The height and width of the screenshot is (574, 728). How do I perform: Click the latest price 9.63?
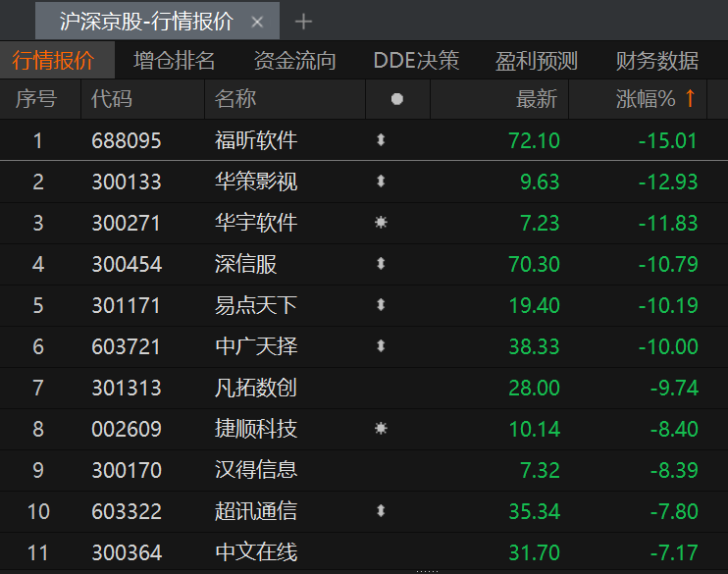pos(540,183)
